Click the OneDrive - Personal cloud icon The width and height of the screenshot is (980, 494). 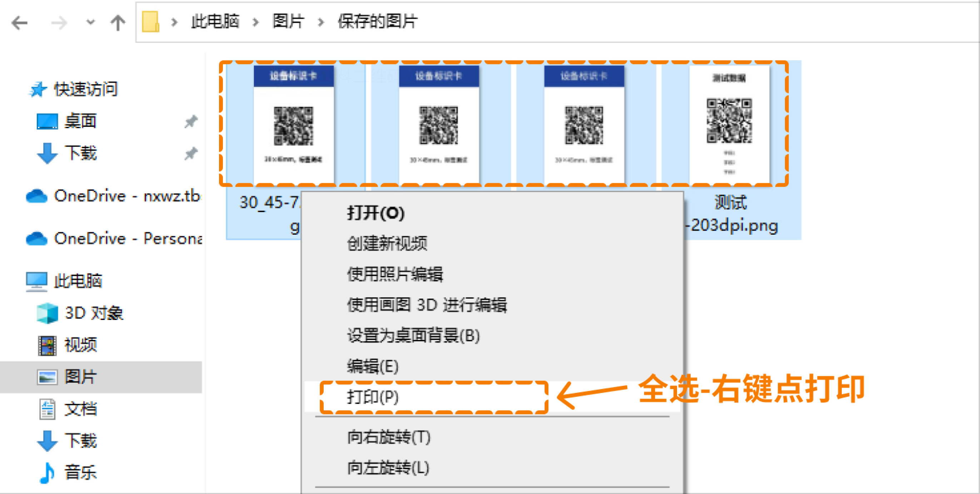(36, 239)
